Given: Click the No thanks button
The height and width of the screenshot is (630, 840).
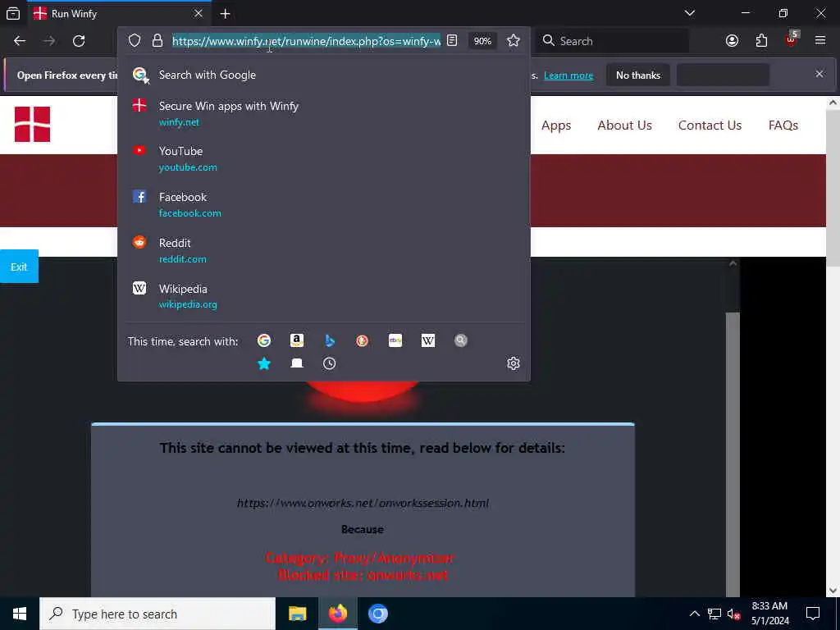Looking at the screenshot, I should tap(638, 75).
